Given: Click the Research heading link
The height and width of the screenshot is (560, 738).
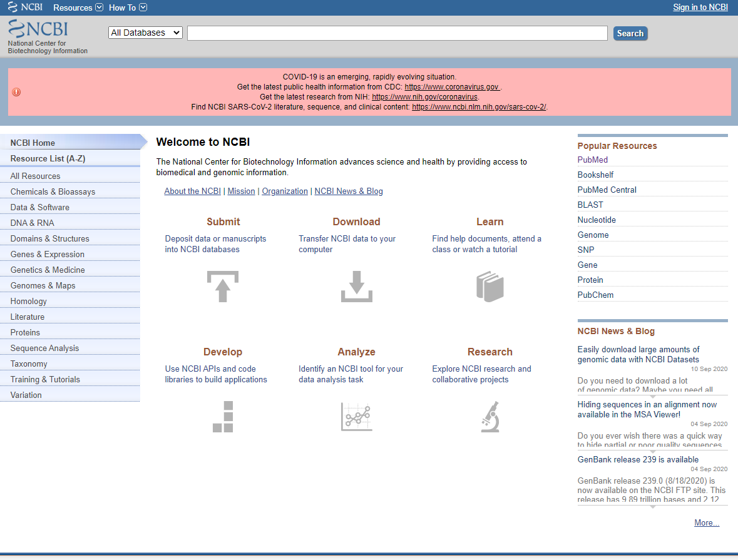Looking at the screenshot, I should [x=490, y=352].
